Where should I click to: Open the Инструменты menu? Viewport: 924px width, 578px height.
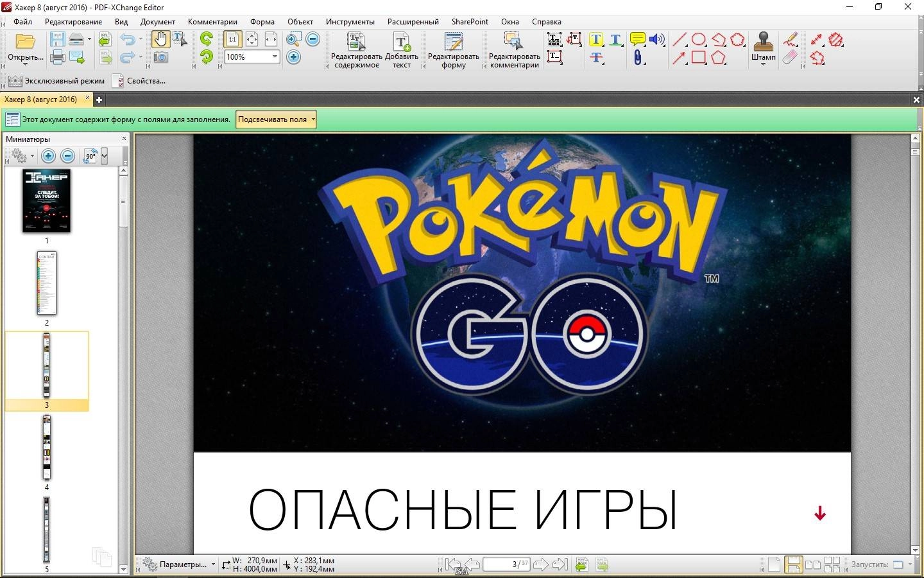tap(350, 21)
